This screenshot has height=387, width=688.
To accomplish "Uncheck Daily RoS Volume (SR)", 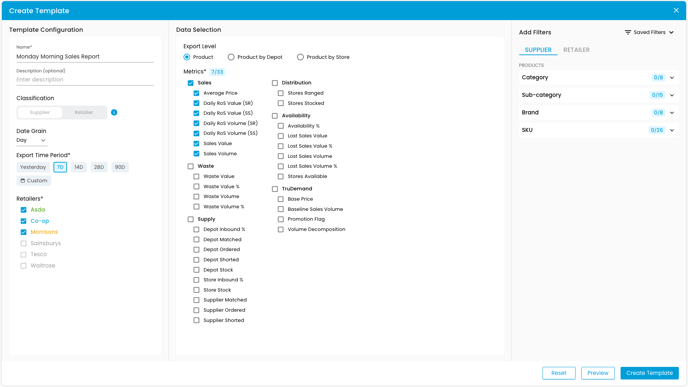I will pyautogui.click(x=196, y=123).
